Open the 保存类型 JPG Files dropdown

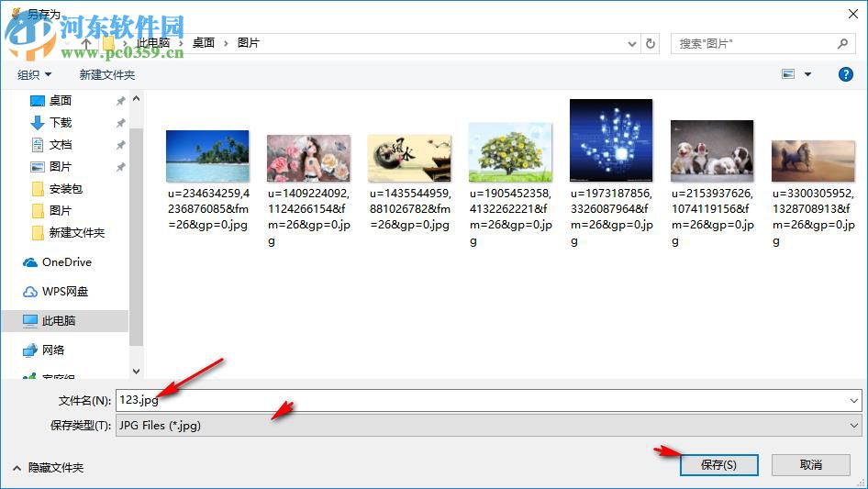tap(488, 426)
